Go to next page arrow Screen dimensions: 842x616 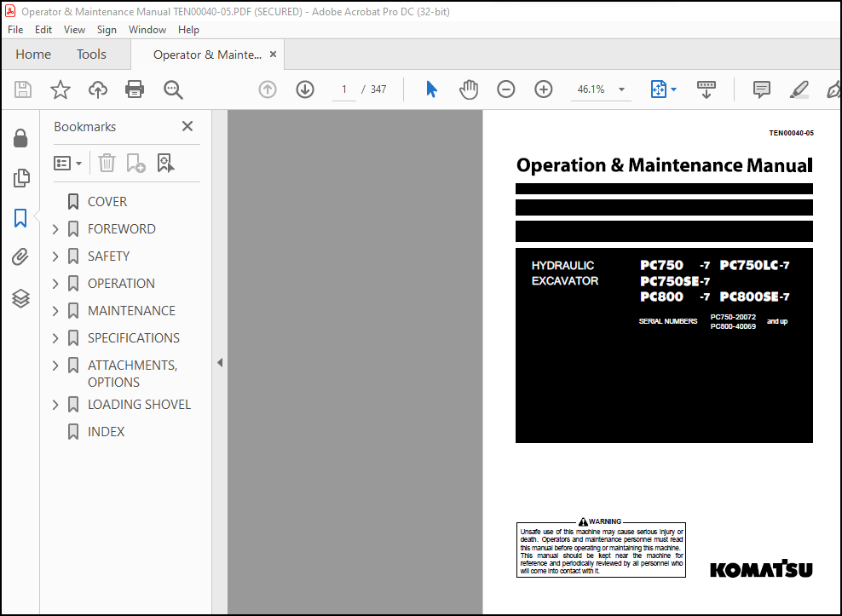point(305,89)
